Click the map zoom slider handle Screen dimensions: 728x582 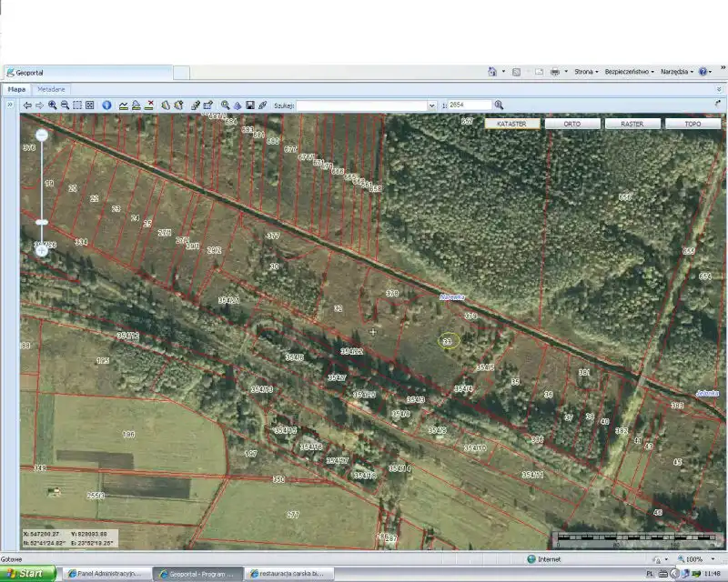[x=42, y=222]
